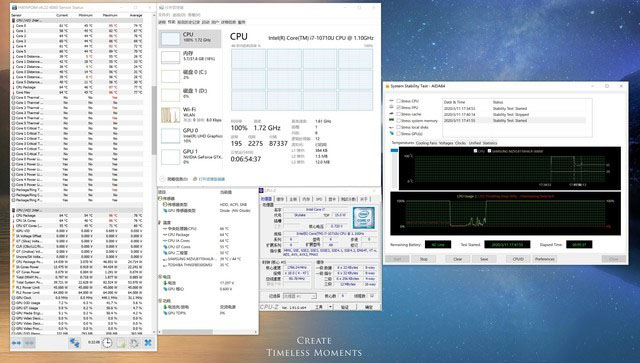Click the blue X close-sensors icon in HWiNFO toolbar
Image resolution: width=640 pixels, height=363 pixels.
click(148, 343)
